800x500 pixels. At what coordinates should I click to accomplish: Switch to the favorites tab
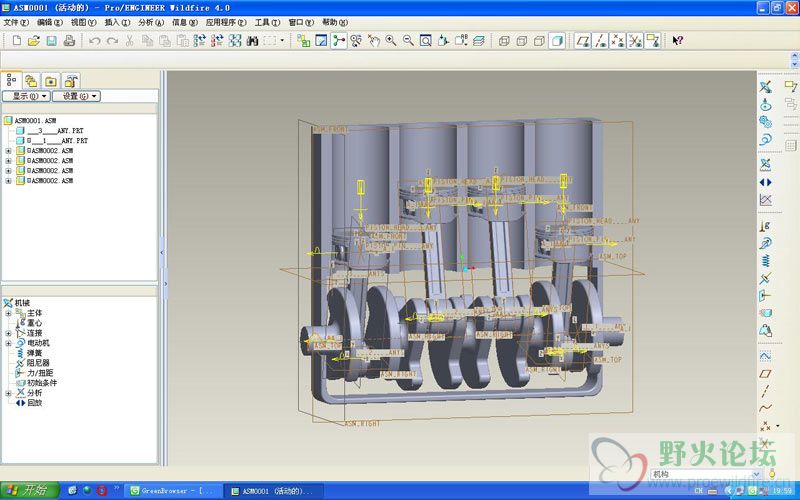click(51, 81)
